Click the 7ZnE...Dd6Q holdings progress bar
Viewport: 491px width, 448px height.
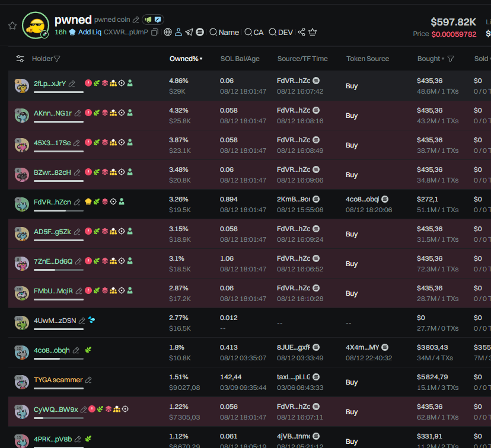click(x=59, y=270)
